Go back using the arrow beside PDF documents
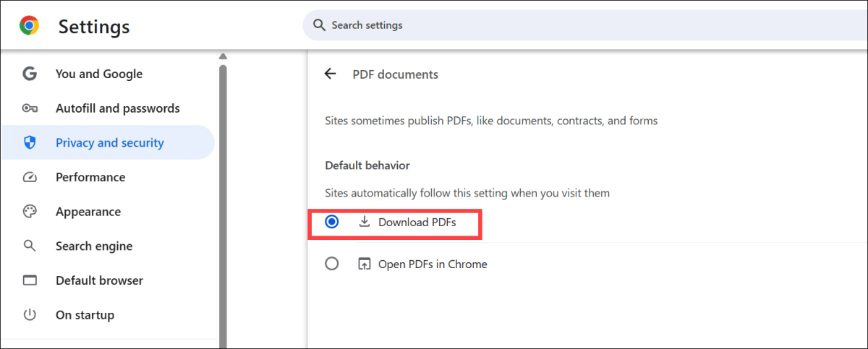The height and width of the screenshot is (349, 868). tap(331, 74)
